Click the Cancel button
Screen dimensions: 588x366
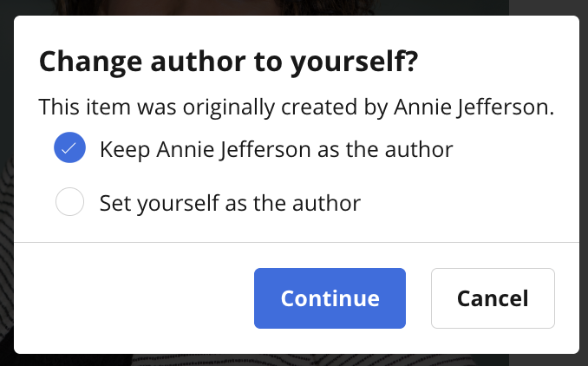click(493, 298)
